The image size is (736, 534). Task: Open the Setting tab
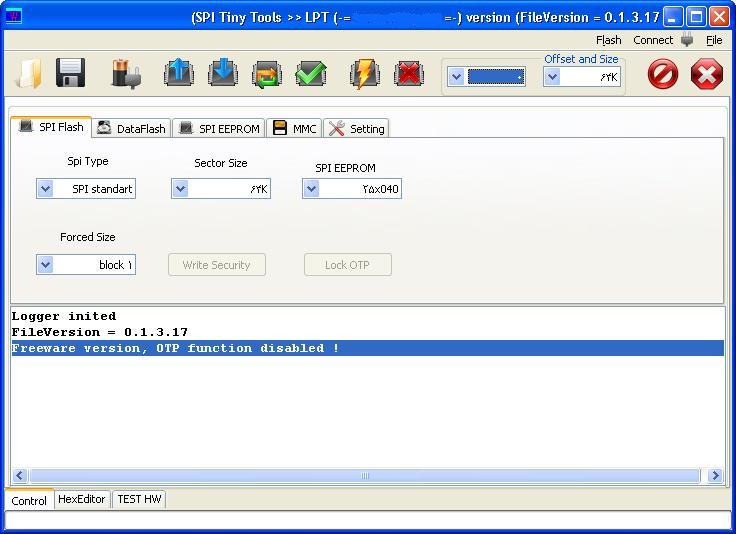pos(356,128)
